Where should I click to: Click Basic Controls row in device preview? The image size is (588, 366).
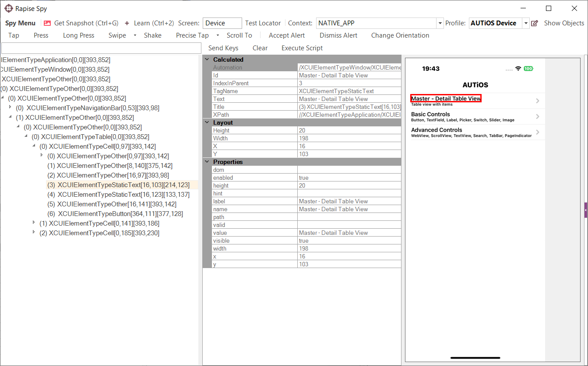click(x=475, y=116)
